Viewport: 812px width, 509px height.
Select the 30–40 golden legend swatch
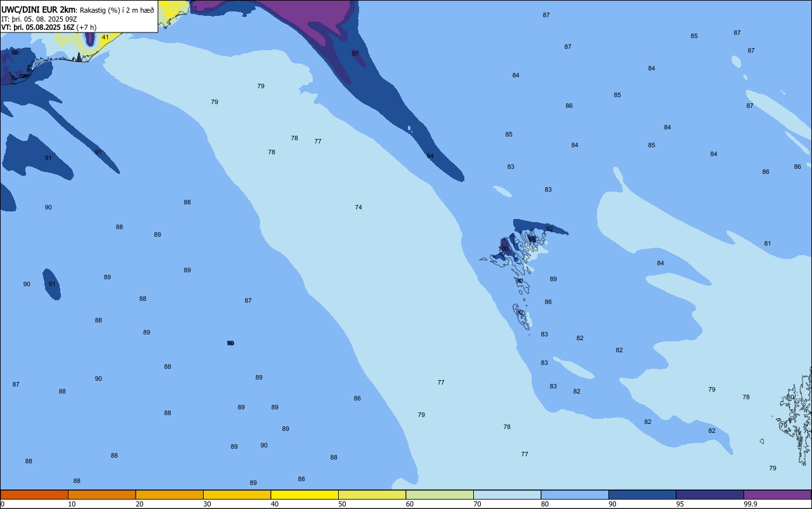(237, 494)
